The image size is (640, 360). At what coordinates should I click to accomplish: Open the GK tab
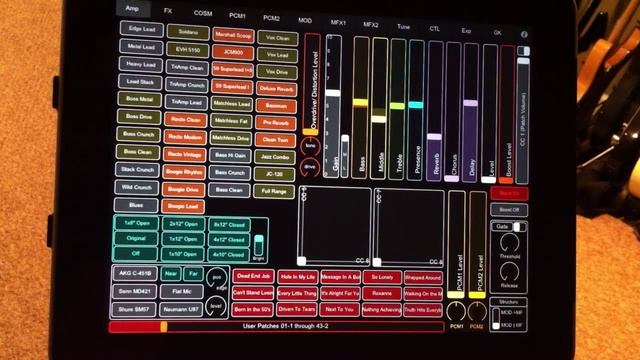(x=498, y=32)
